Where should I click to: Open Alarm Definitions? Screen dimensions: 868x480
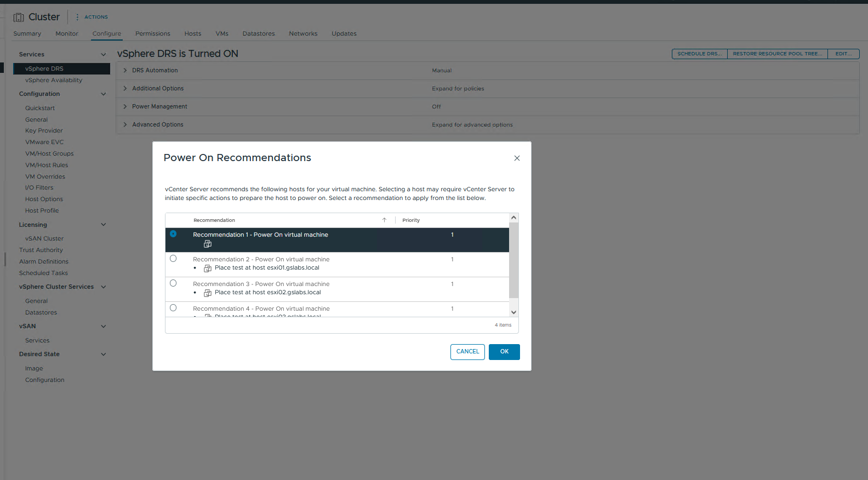44,261
